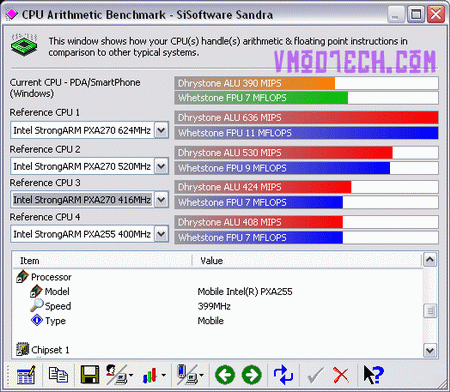Click the Value column header

point(307,260)
